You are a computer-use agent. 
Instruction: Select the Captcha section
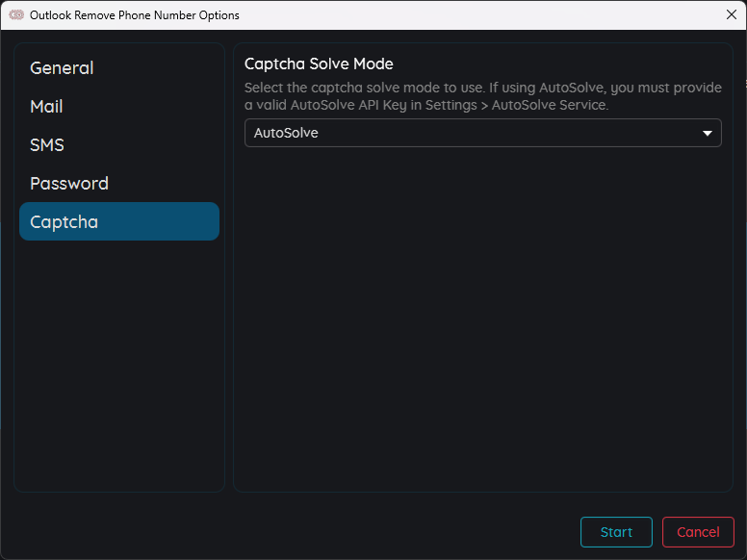click(119, 221)
